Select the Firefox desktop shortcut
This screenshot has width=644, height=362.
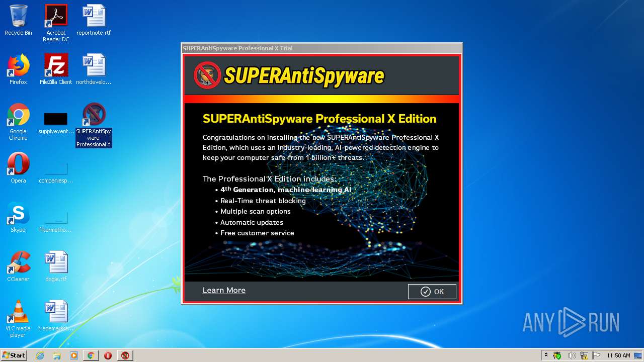(x=18, y=69)
